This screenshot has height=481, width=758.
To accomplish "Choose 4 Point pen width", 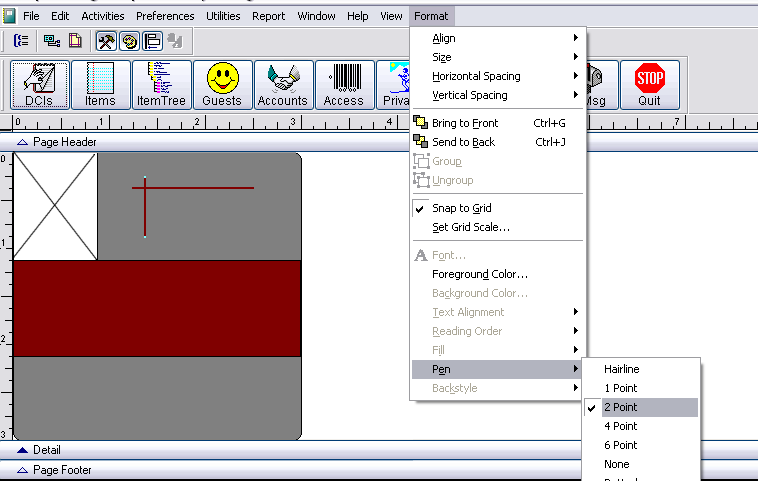I will coord(641,426).
